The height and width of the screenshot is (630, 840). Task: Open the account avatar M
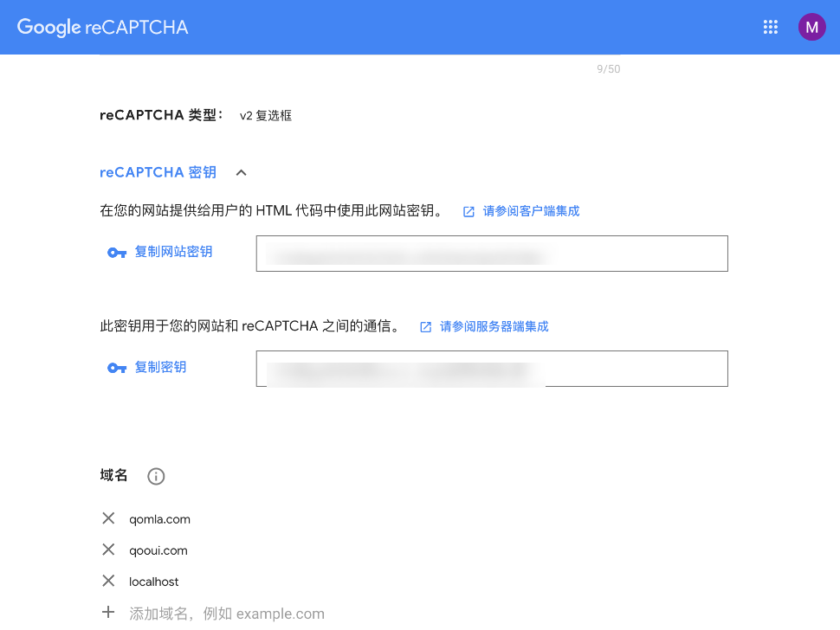[x=811, y=28]
